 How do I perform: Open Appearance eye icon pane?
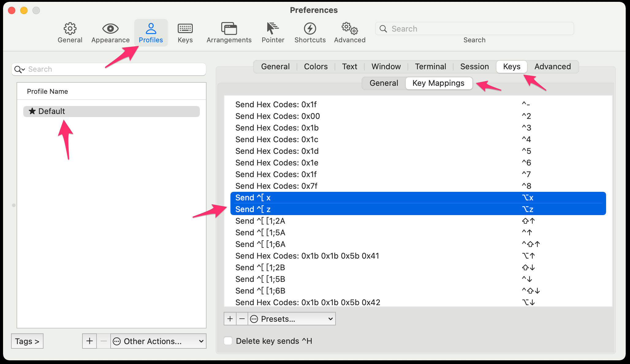(110, 32)
